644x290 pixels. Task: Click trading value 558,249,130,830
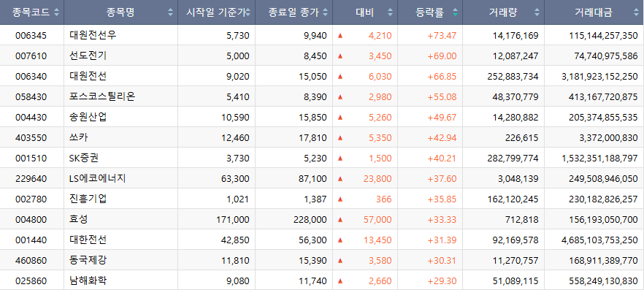(x=603, y=281)
